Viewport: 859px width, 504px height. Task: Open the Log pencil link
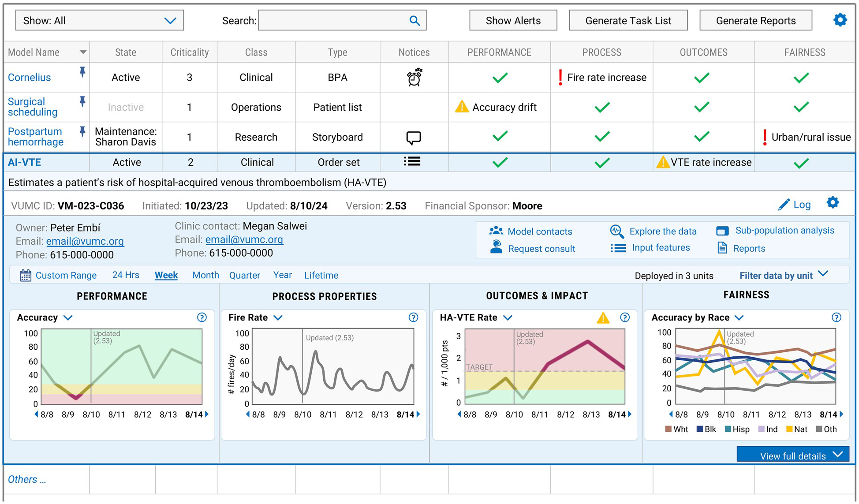(x=795, y=205)
